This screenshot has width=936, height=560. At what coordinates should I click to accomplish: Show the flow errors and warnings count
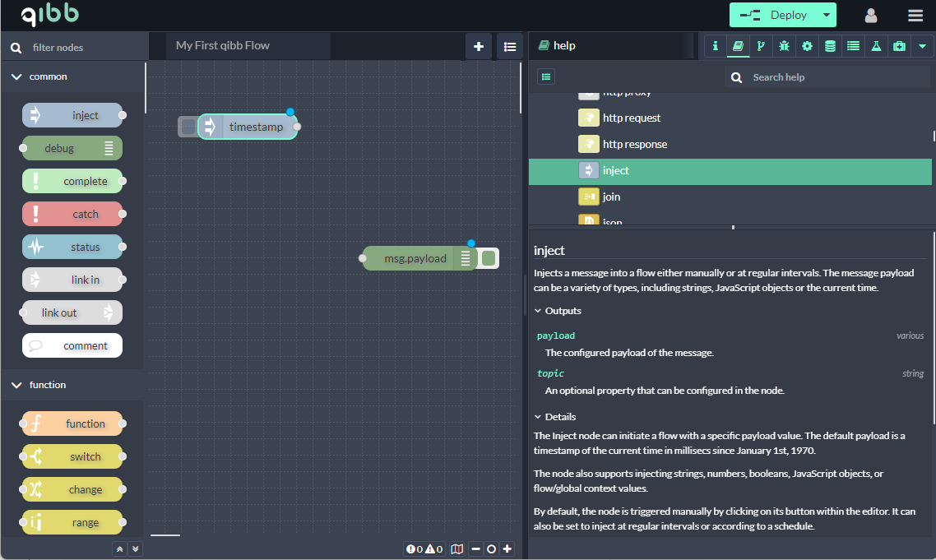(x=424, y=548)
